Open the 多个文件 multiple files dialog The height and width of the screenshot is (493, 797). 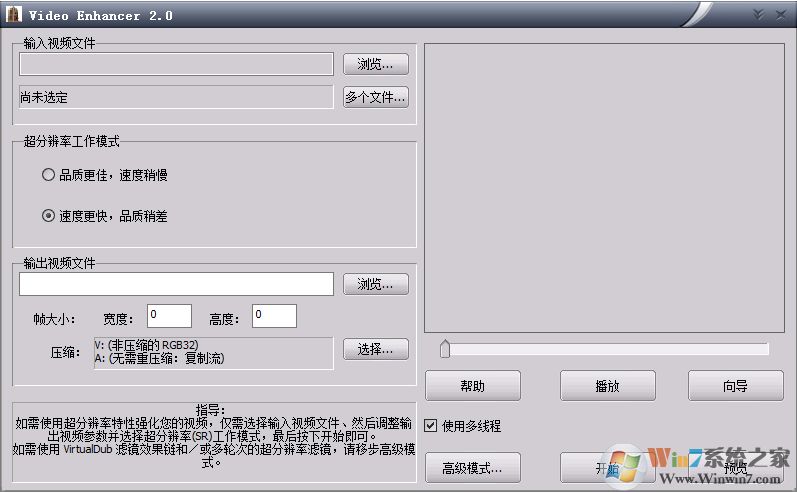(x=376, y=97)
